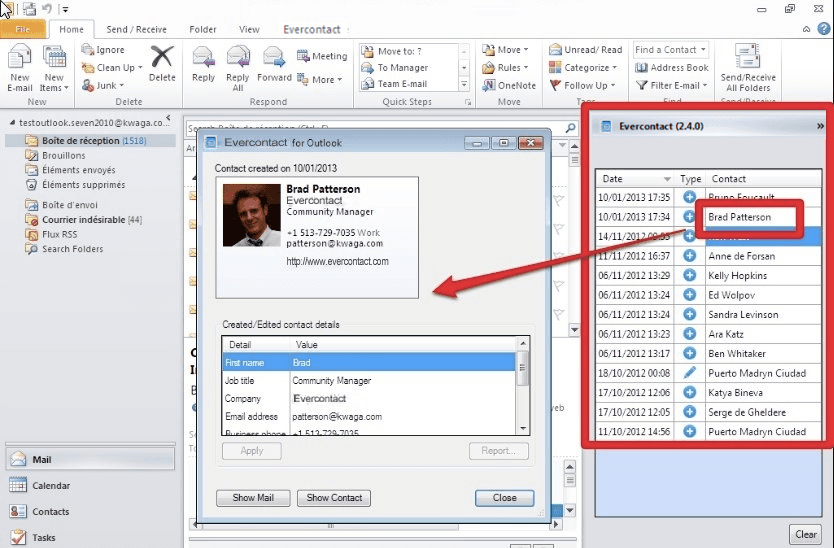The image size is (834, 548).
Task: Select the Team E-mail quick step
Action: (x=407, y=84)
